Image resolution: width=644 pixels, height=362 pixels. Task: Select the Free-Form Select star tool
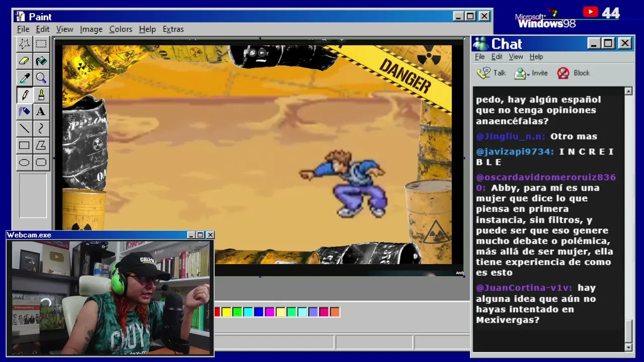24,44
